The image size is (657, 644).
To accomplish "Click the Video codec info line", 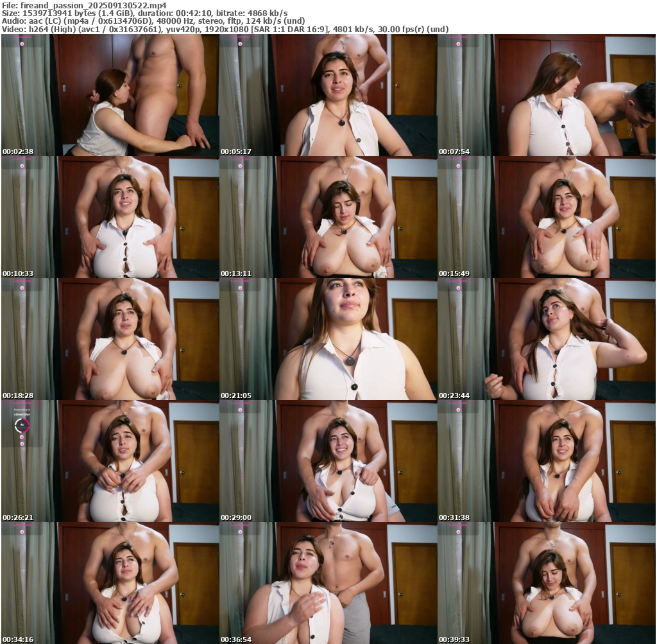I will (225, 30).
